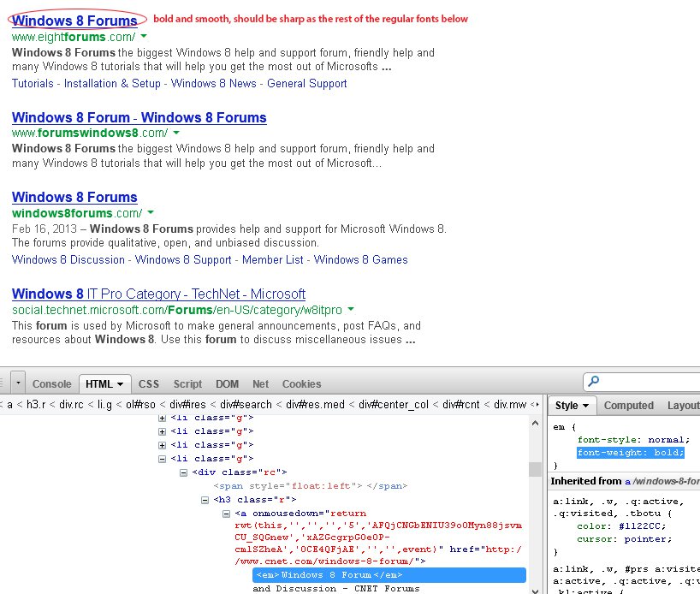Click the 'cursor: pointer;' style property
This screenshot has width=700, height=594.
coord(624,539)
